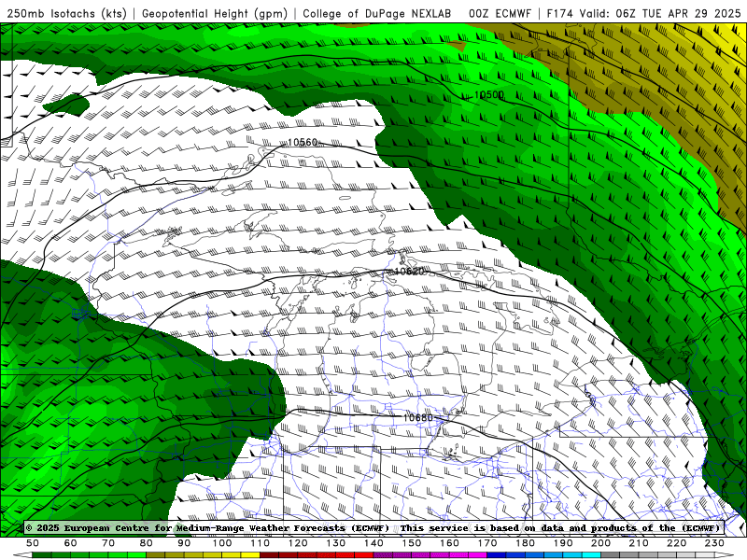Click the 70 value on the color scale
Screen dimensions: 747x560
pyautogui.click(x=108, y=543)
